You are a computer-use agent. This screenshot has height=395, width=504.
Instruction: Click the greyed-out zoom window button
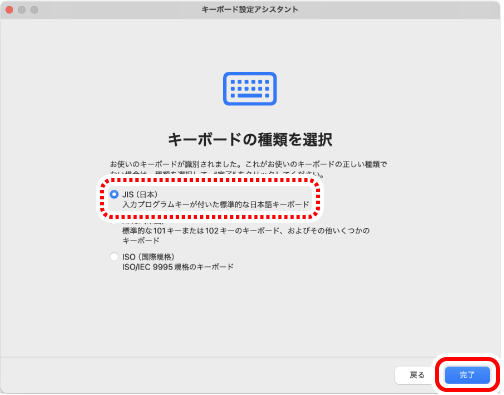pos(34,10)
